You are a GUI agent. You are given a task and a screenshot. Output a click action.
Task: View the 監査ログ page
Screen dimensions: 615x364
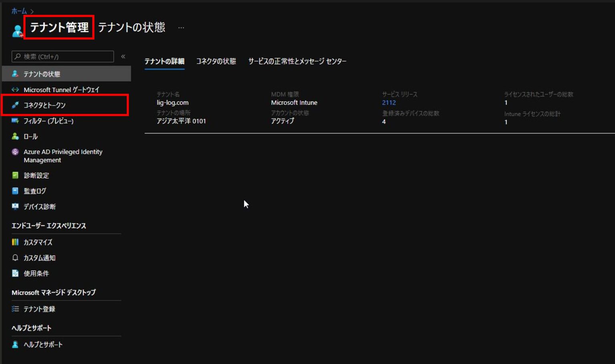35,191
